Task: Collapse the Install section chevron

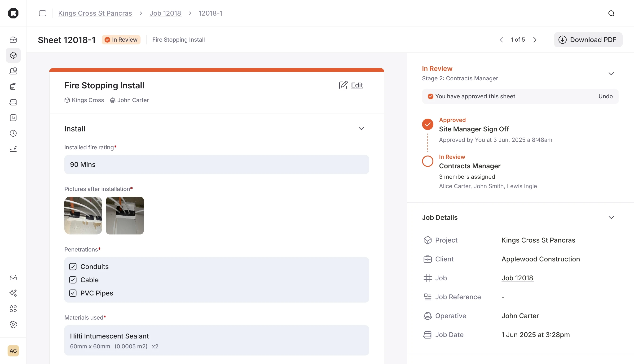Action: click(361, 128)
